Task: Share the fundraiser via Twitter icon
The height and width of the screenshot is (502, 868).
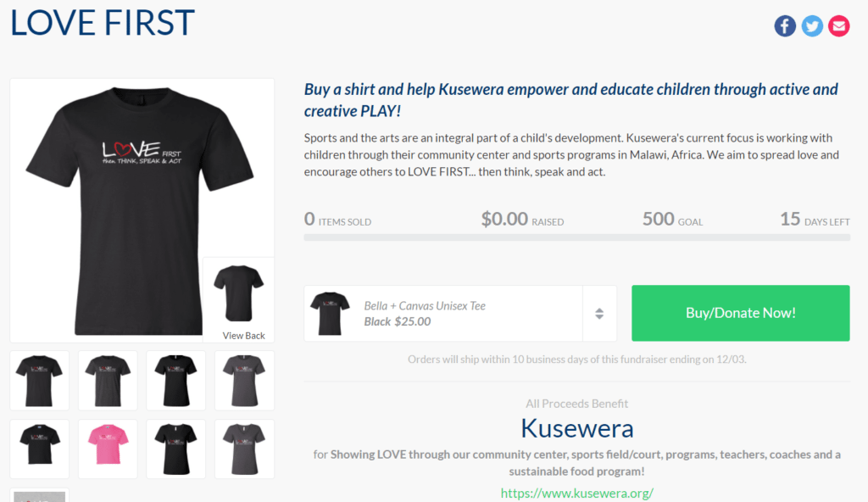Action: click(x=812, y=26)
